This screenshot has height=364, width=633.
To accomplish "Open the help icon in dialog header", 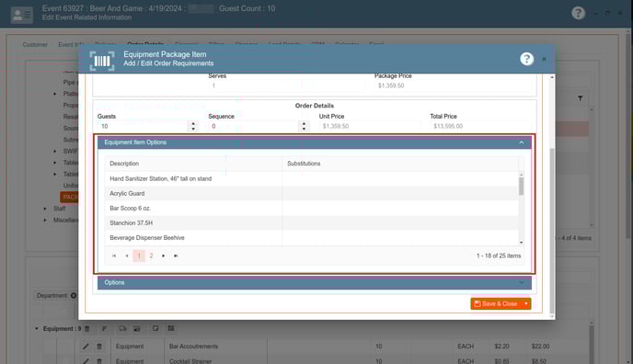I will coord(526,59).
